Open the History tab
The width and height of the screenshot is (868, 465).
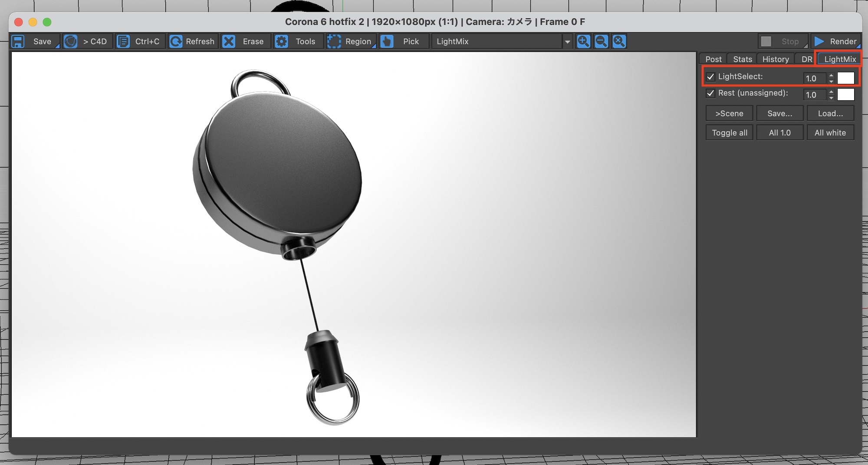(775, 59)
